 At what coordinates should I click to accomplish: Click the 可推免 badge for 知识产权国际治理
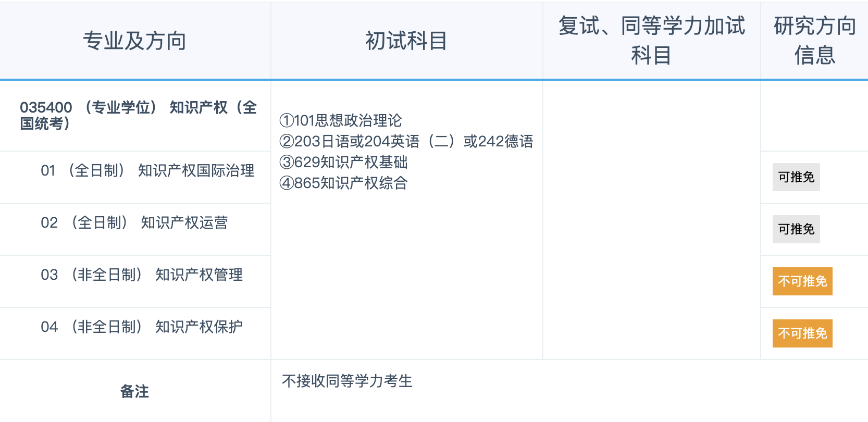click(x=796, y=177)
